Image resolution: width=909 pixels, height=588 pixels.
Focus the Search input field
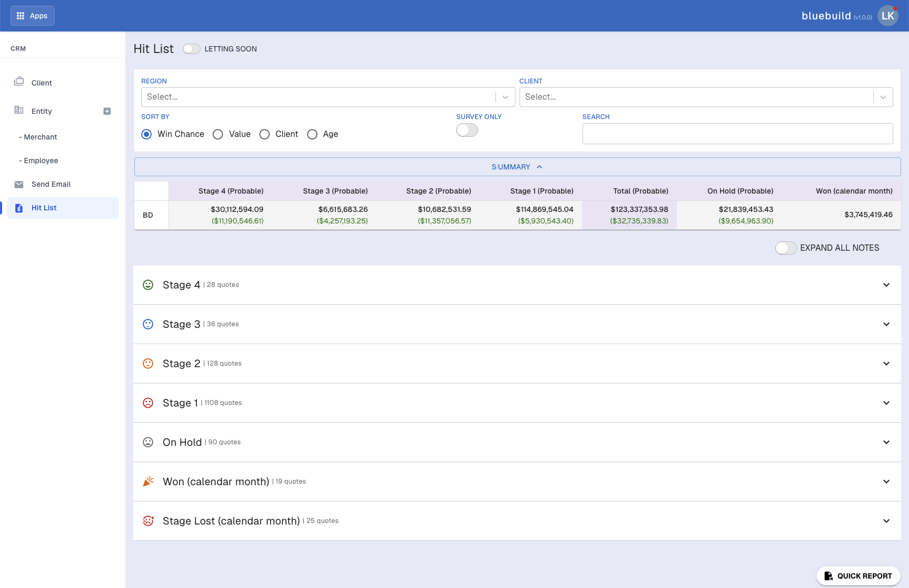click(x=737, y=134)
